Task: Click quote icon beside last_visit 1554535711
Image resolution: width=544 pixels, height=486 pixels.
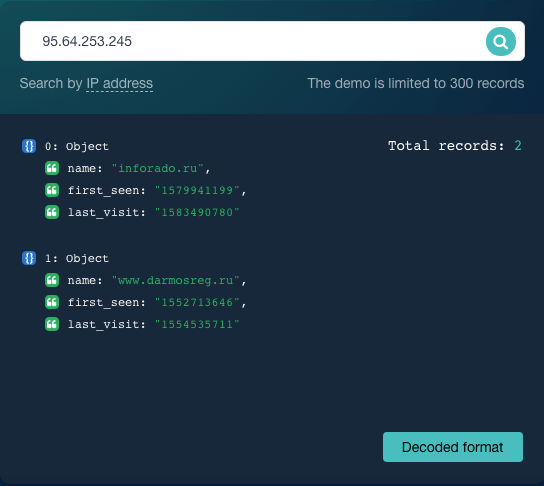Action: click(x=52, y=324)
